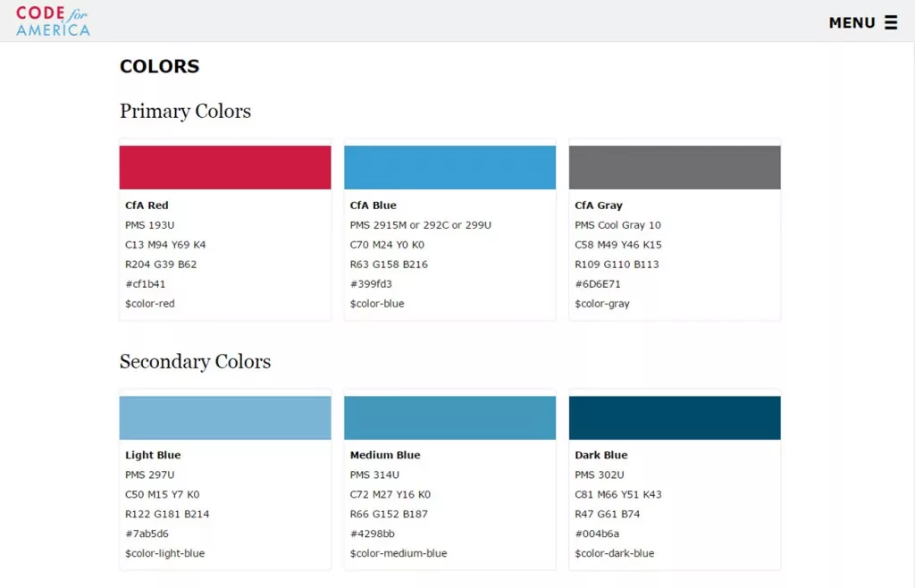Select the CfA Gray color swatch
Screen dimensions: 915x588
(675, 167)
